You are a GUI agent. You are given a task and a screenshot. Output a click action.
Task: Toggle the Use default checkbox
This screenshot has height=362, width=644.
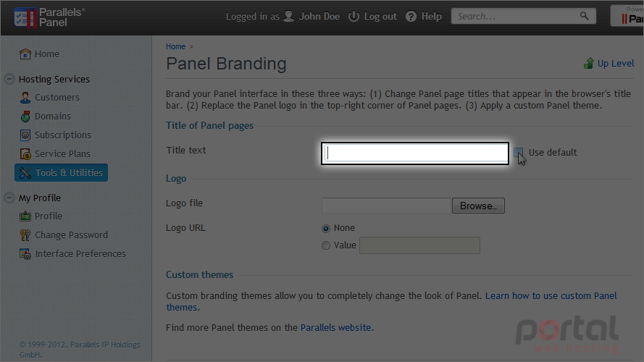(x=519, y=153)
